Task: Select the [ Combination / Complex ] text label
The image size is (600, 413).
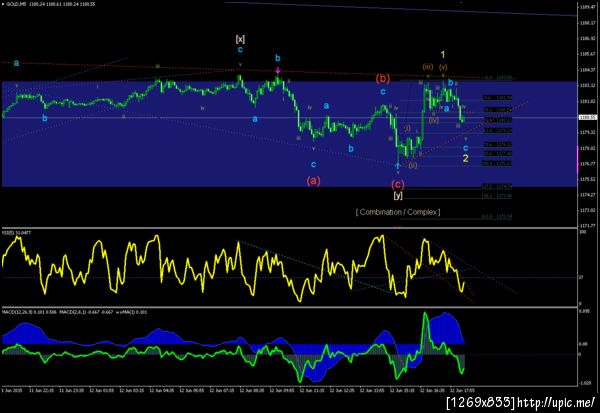Action: (398, 212)
